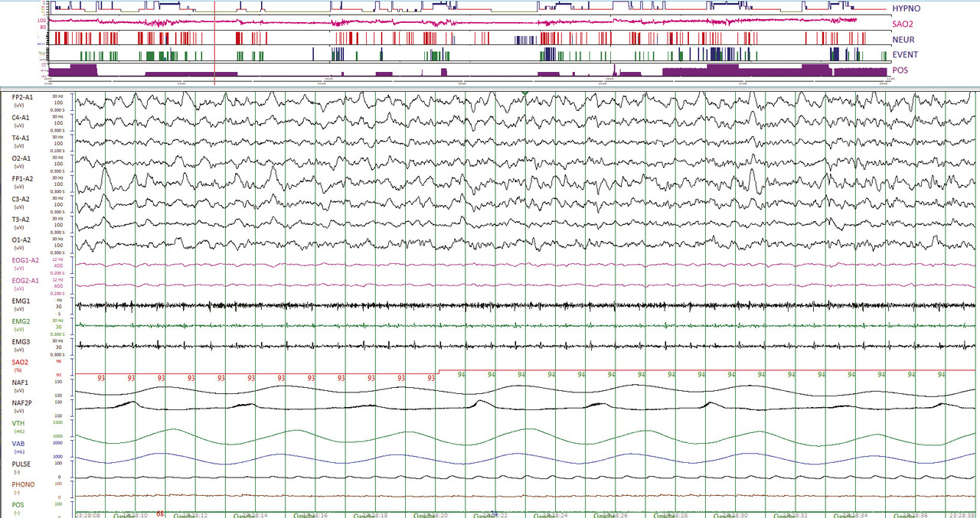Select the NEUR overview track label

point(903,39)
